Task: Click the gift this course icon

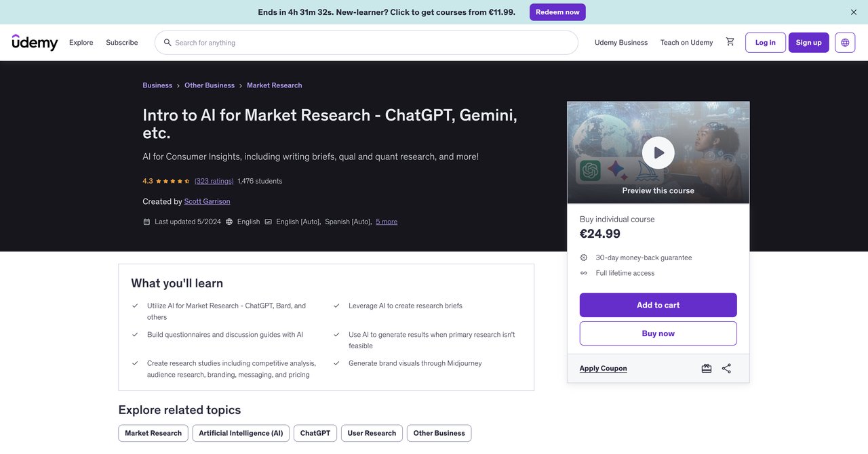Action: click(x=707, y=369)
